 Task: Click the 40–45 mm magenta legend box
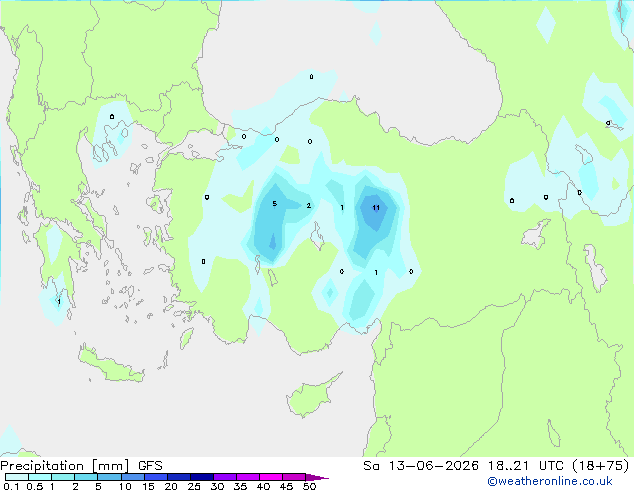271,477
